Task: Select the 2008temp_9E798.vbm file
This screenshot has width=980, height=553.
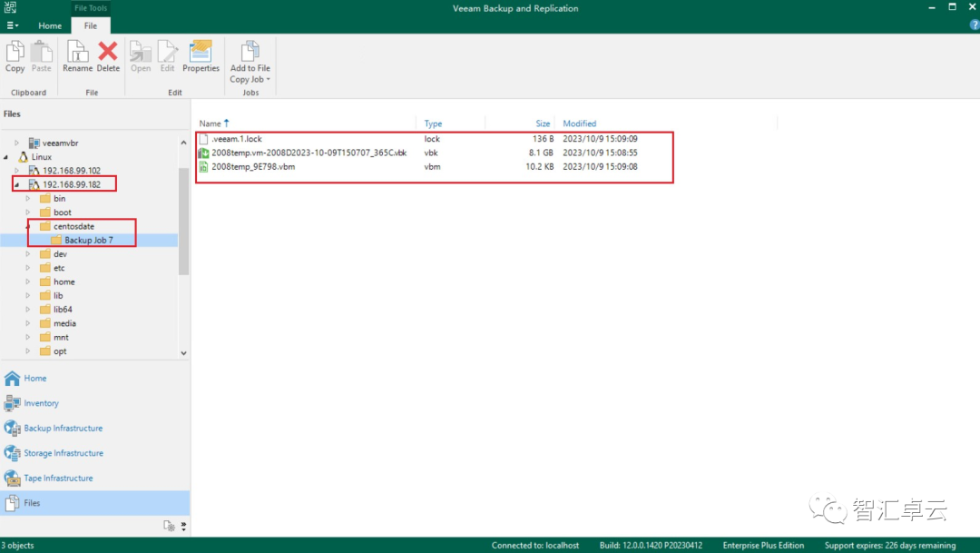Action: [x=253, y=167]
